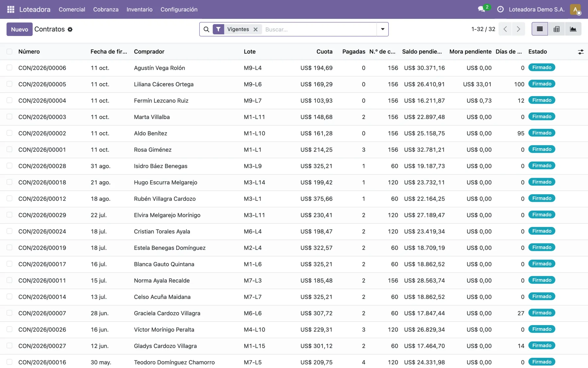
Task: Expand the search options dropdown arrow
Action: pyautogui.click(x=383, y=29)
